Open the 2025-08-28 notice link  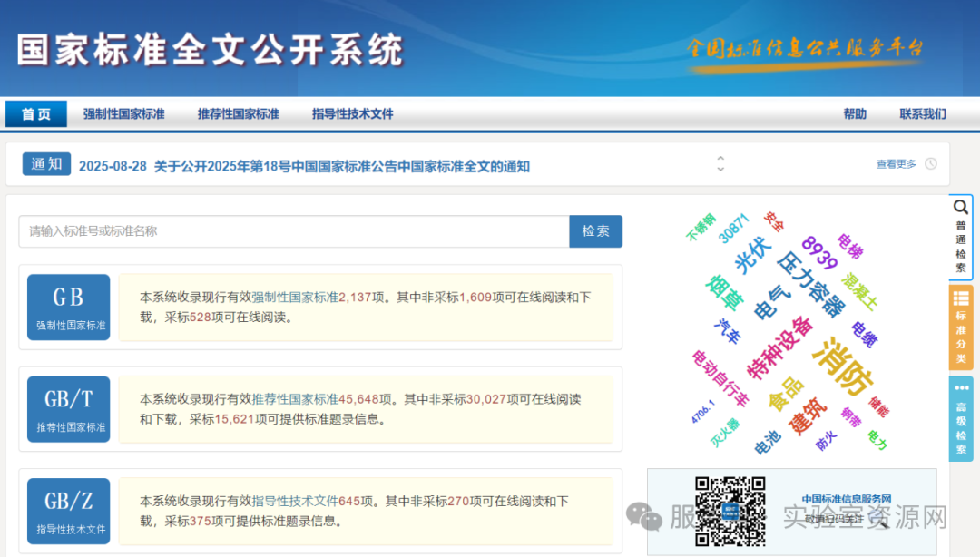point(304,166)
